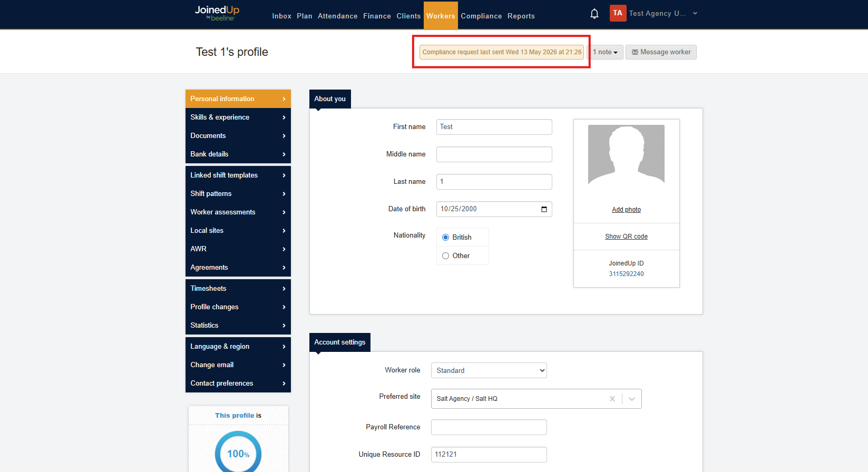Viewport: 868px width, 472px height.
Task: Open the Clients menu
Action: [408, 16]
